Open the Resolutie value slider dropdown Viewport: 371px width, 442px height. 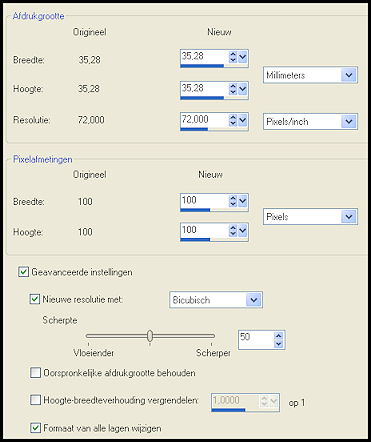pos(243,120)
